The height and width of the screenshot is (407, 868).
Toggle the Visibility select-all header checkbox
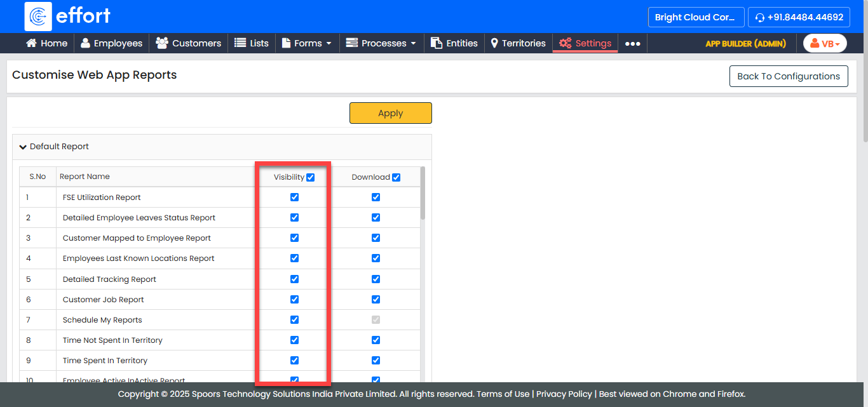(x=310, y=177)
